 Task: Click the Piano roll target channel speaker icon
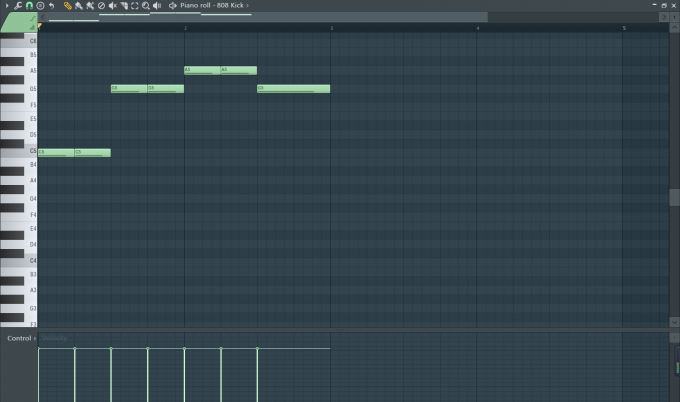tap(173, 5)
